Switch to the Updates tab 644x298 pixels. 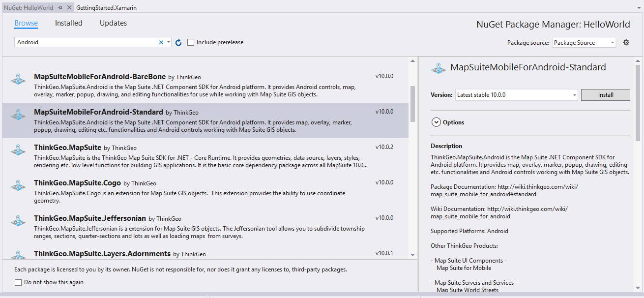(113, 23)
